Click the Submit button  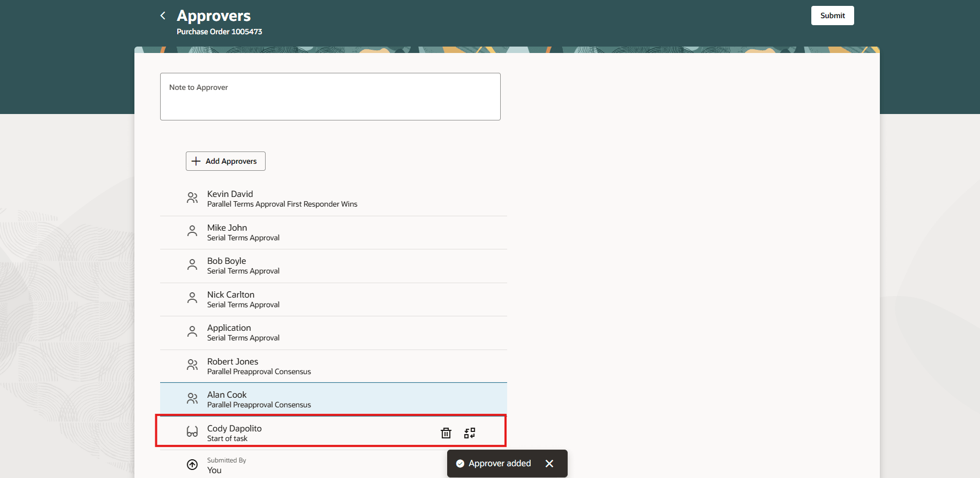[x=832, y=16]
